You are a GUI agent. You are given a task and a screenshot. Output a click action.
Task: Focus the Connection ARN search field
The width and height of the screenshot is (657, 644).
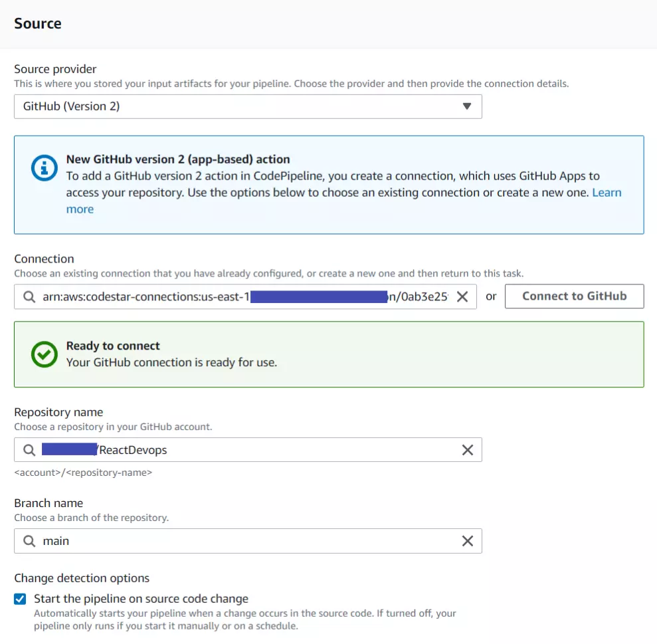click(x=245, y=297)
